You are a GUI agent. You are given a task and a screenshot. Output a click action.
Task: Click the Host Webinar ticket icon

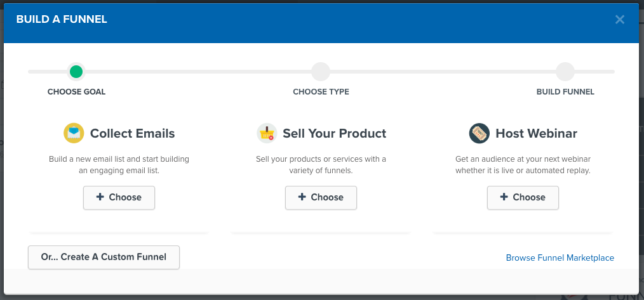coord(480,133)
